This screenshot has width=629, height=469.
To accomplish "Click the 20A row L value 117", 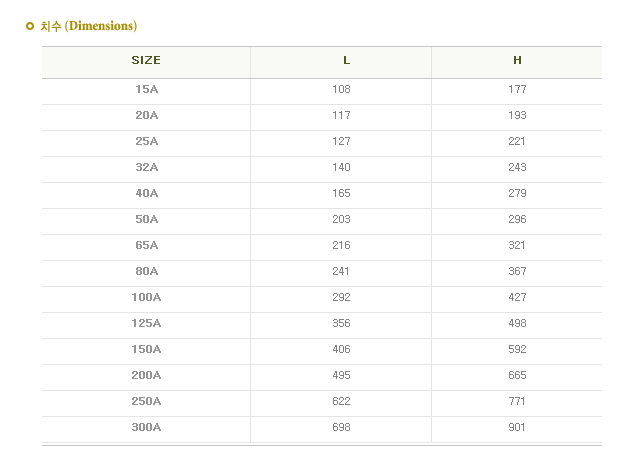I will pyautogui.click(x=341, y=115).
